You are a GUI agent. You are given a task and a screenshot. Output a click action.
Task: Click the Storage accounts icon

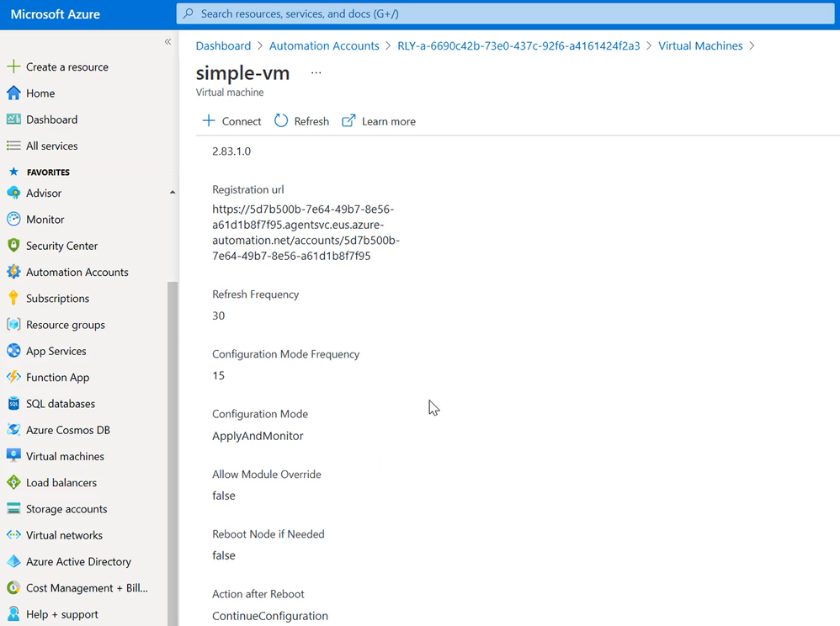tap(13, 509)
